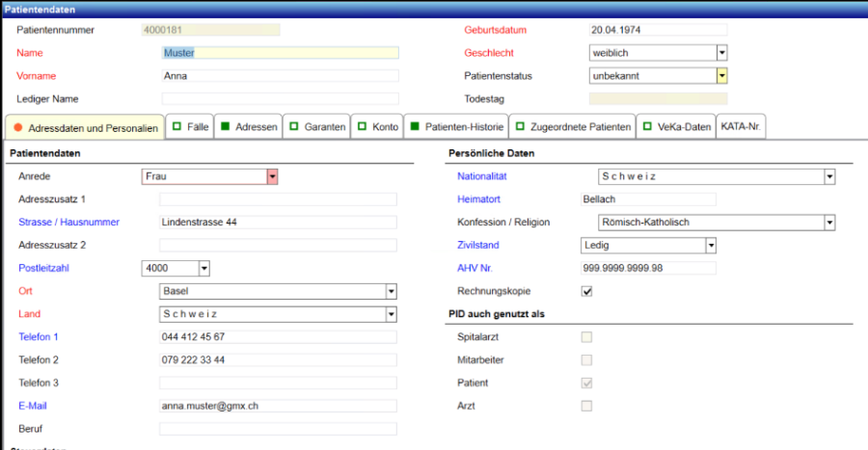Select the Adressdaten und Personalien tab
Viewport: 868px width, 450px height.
pos(85,127)
